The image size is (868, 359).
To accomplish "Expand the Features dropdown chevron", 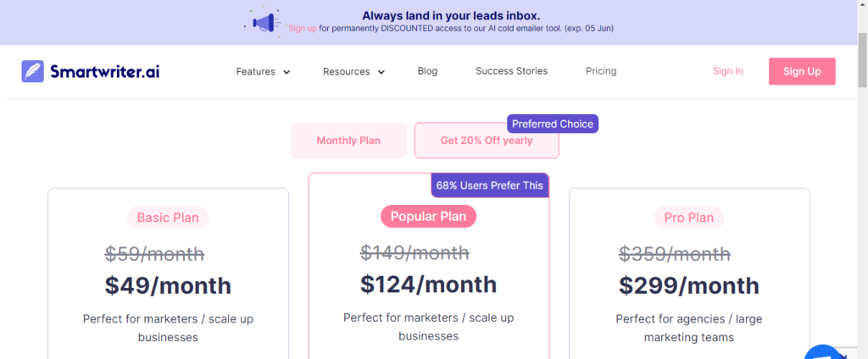I will click(287, 72).
